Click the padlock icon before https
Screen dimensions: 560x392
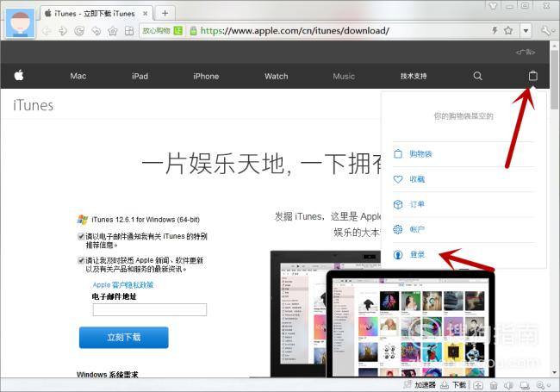tap(193, 31)
